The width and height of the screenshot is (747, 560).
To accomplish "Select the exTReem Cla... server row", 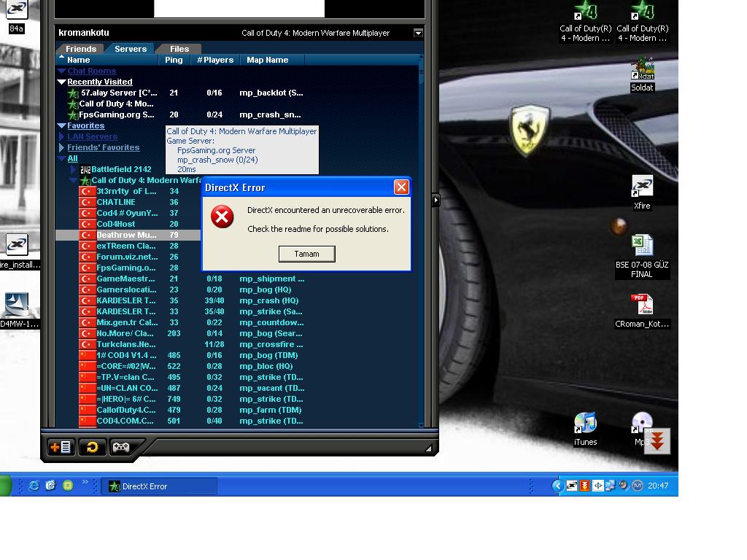I will [x=128, y=246].
